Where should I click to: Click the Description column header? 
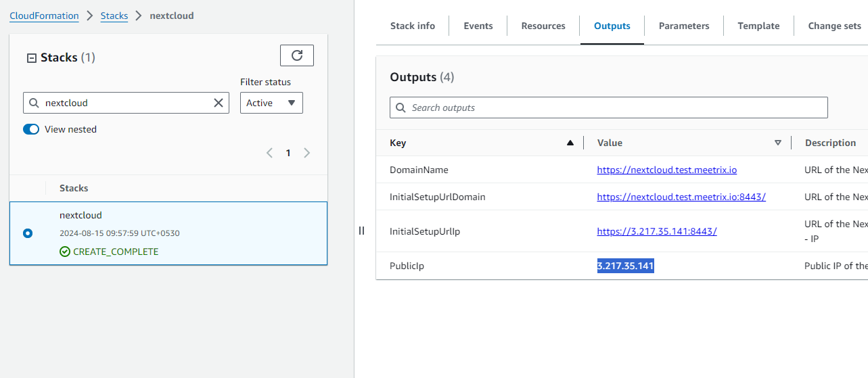[x=830, y=143]
